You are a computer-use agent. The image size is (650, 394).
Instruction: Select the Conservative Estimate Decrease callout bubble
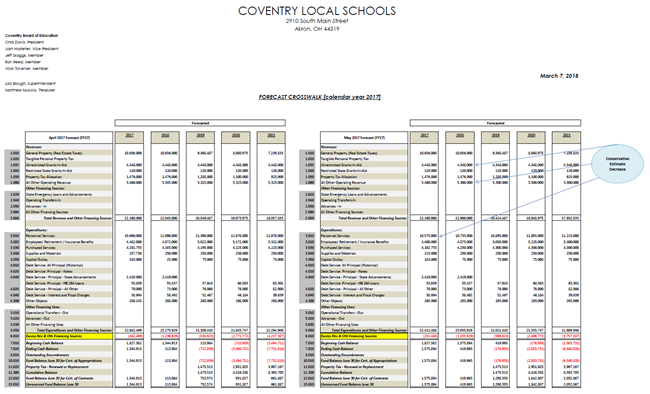pos(617,164)
